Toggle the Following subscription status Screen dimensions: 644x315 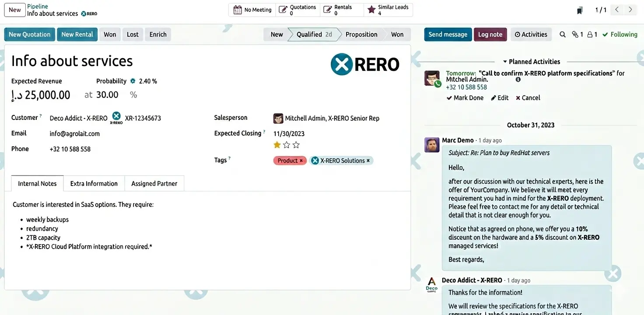[x=619, y=35]
